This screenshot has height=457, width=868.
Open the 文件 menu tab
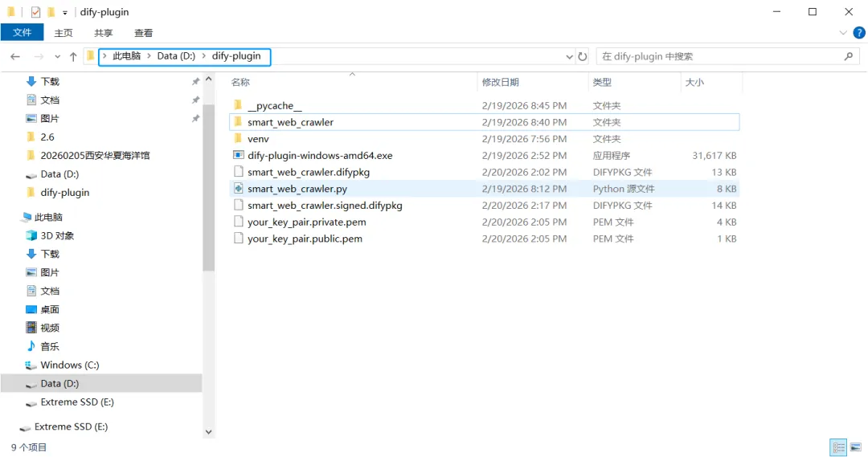[x=23, y=33]
